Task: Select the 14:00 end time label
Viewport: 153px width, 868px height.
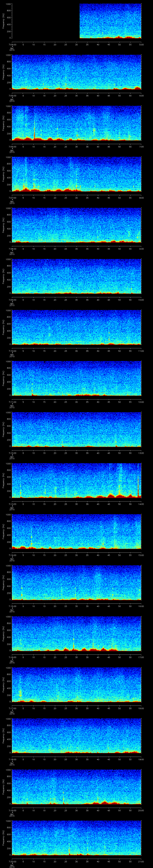Action: [x=141, y=504]
